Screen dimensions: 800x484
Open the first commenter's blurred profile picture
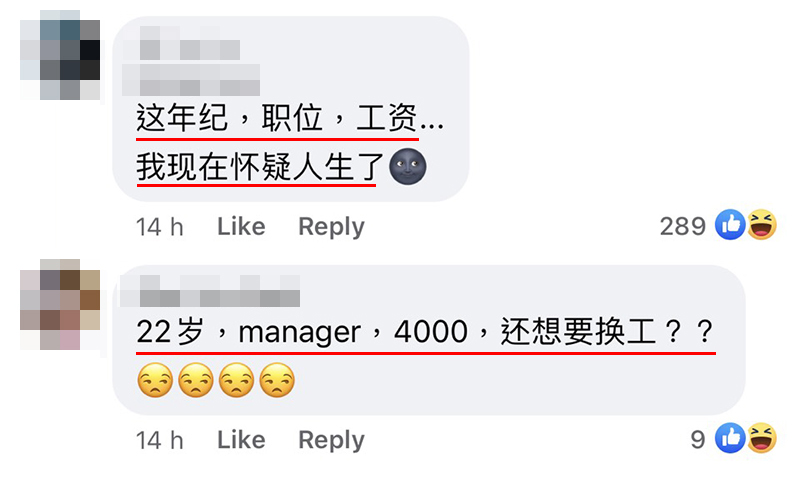(x=60, y=56)
